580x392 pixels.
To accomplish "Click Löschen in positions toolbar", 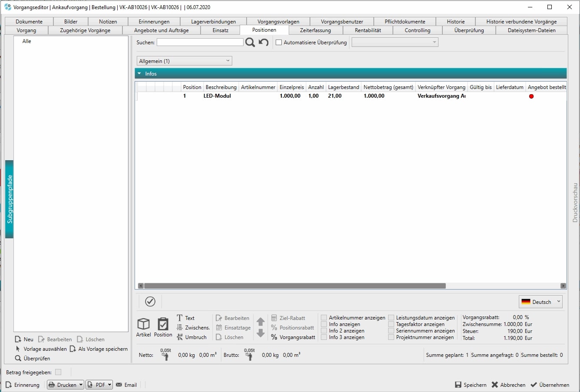I will pos(230,337).
